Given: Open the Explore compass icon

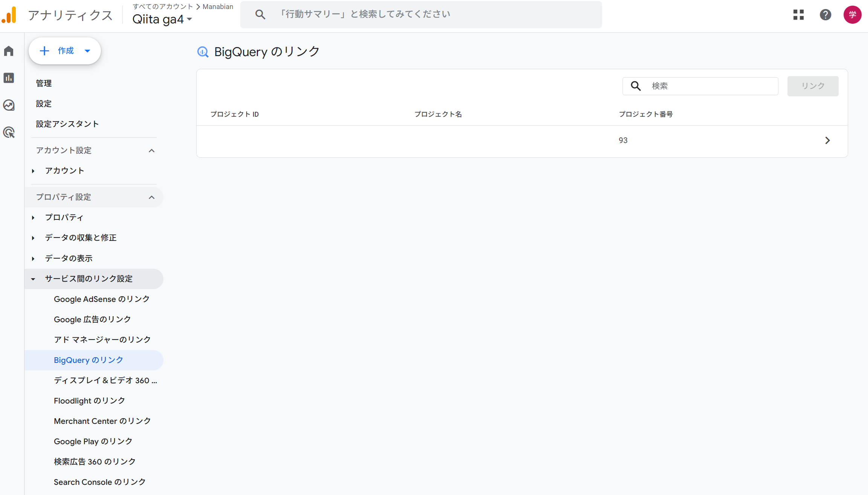Looking at the screenshot, I should (9, 105).
